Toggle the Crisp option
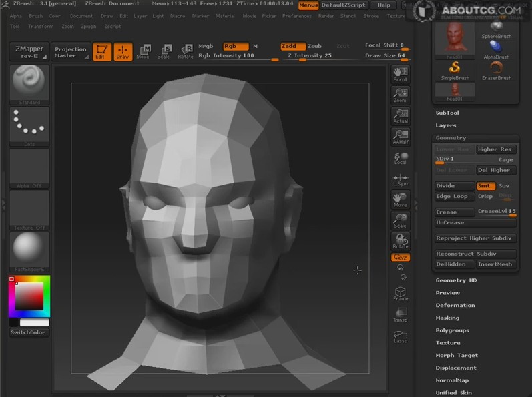The image size is (532, 397). tap(485, 196)
